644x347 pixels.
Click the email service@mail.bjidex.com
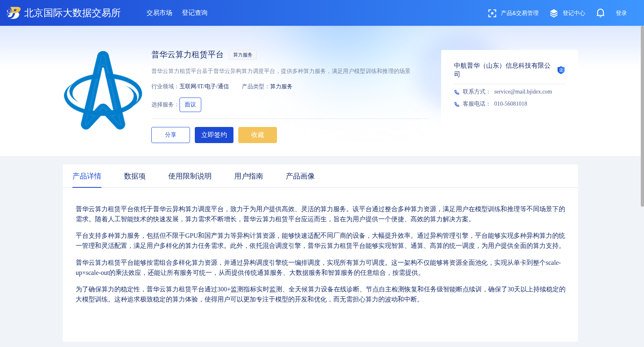tap(523, 92)
